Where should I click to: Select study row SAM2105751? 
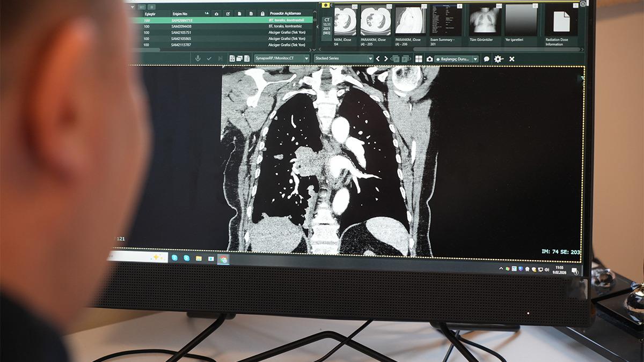(181, 33)
